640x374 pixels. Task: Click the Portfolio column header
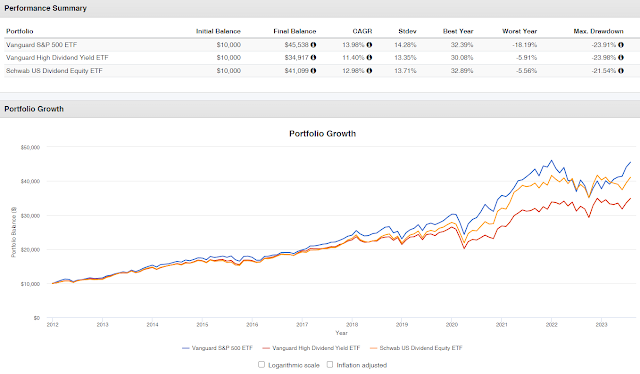20,31
